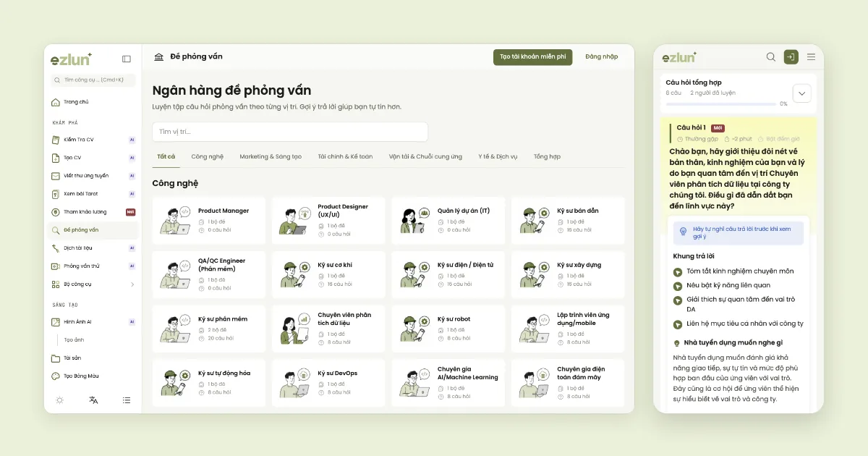The height and width of the screenshot is (456, 868).
Task: Click the login icon in mobile header
Action: [x=791, y=57]
